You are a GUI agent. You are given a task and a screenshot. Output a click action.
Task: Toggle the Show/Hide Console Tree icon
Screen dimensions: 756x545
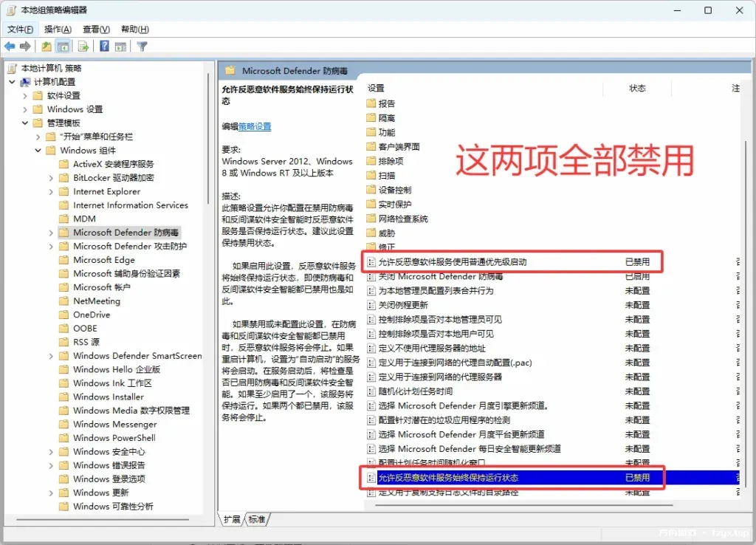point(63,47)
